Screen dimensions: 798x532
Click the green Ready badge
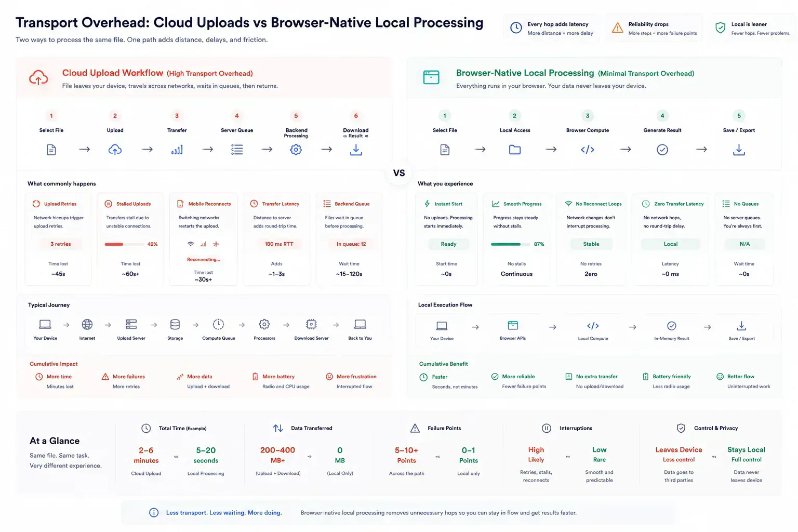tap(448, 244)
